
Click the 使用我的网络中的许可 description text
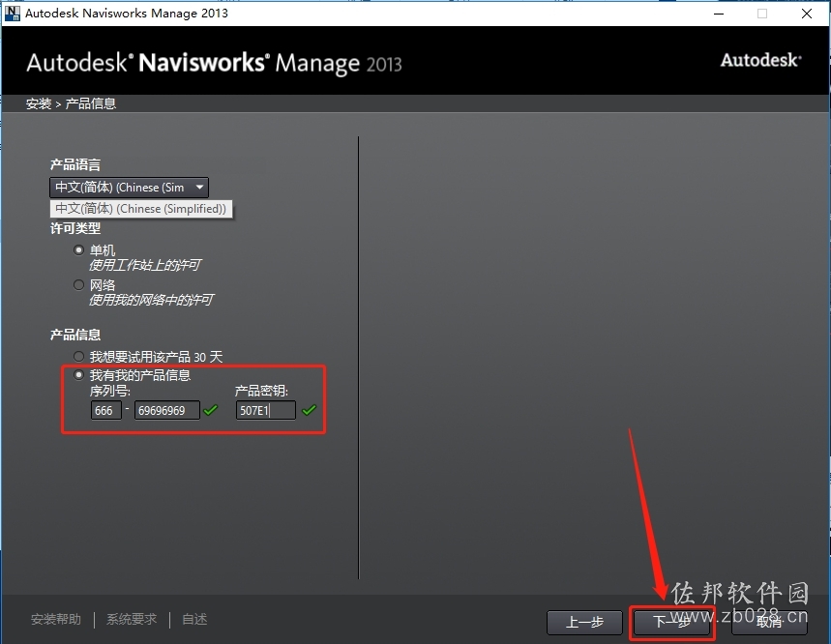pyautogui.click(x=151, y=301)
